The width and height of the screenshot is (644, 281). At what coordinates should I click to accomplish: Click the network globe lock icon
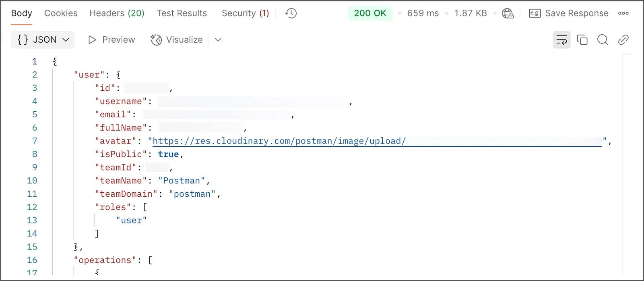pos(508,13)
